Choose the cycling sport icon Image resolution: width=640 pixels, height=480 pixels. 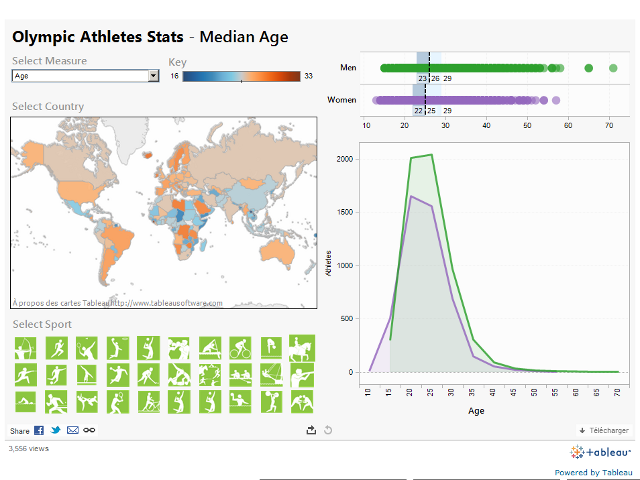point(241,349)
